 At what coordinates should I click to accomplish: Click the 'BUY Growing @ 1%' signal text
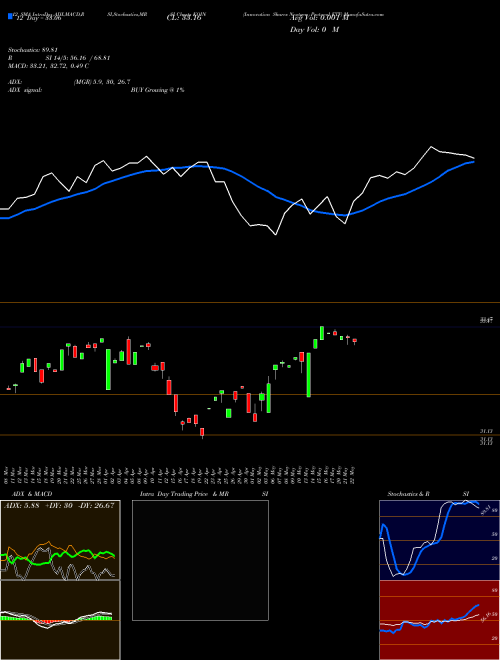(x=157, y=90)
